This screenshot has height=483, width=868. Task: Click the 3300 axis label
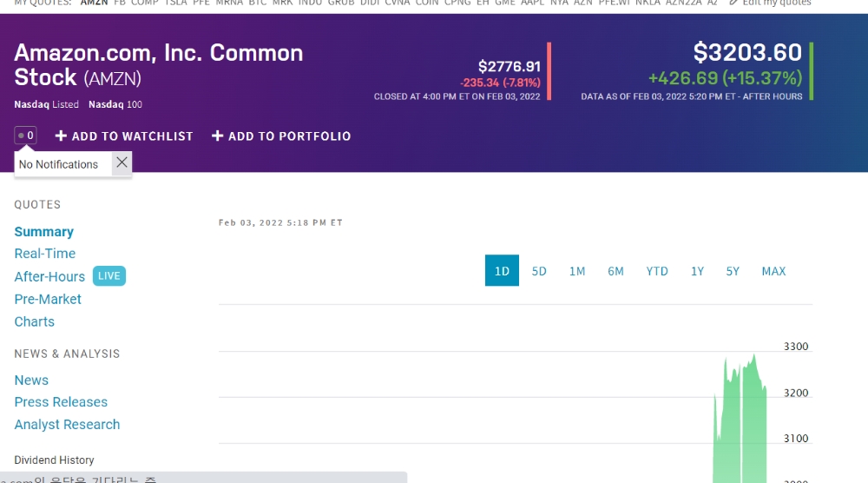click(x=796, y=347)
